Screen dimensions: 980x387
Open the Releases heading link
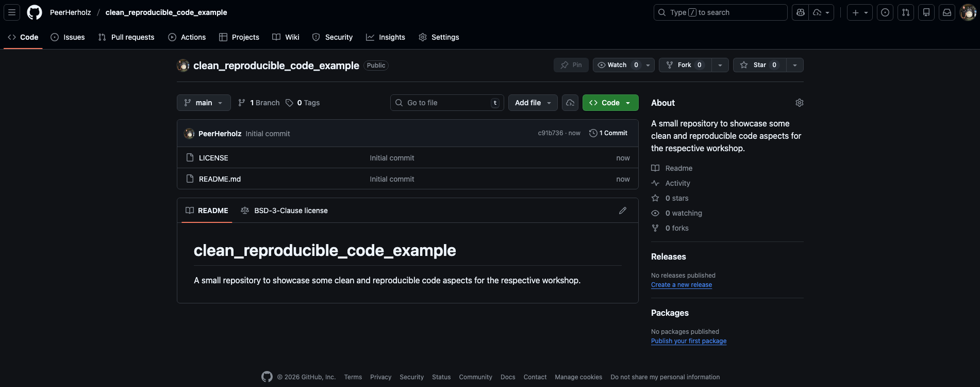tap(669, 256)
